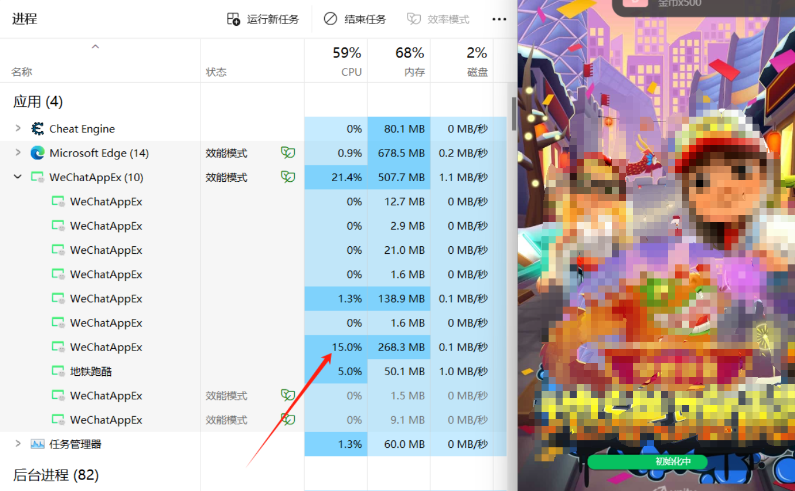This screenshot has width=795, height=491.
Task: Sort by the 磁盘 disk column header
Action: 461,61
